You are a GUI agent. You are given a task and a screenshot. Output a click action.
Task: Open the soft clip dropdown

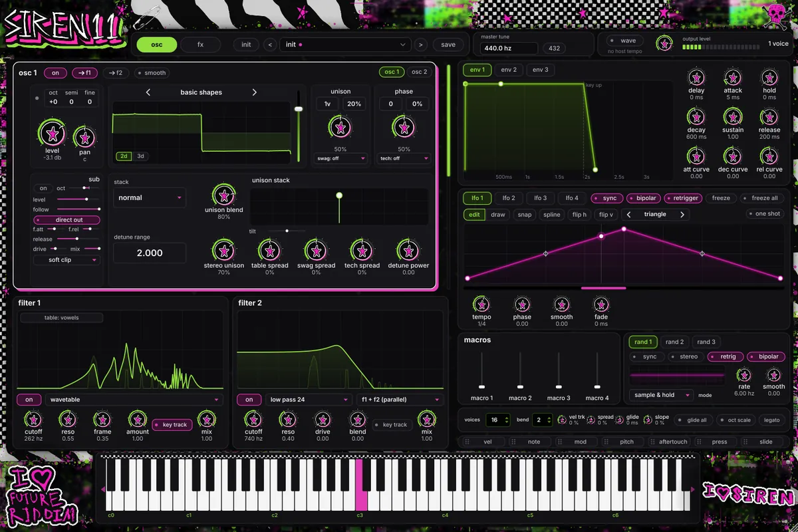(x=66, y=260)
